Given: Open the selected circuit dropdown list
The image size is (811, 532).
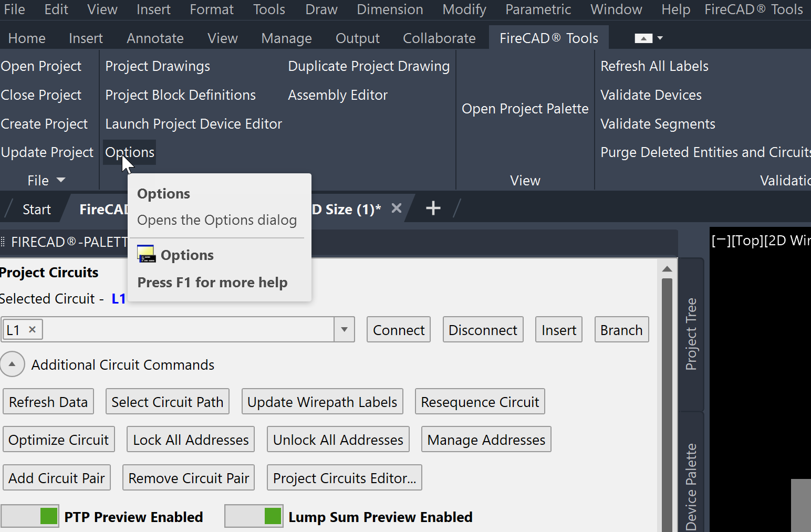Looking at the screenshot, I should [345, 329].
